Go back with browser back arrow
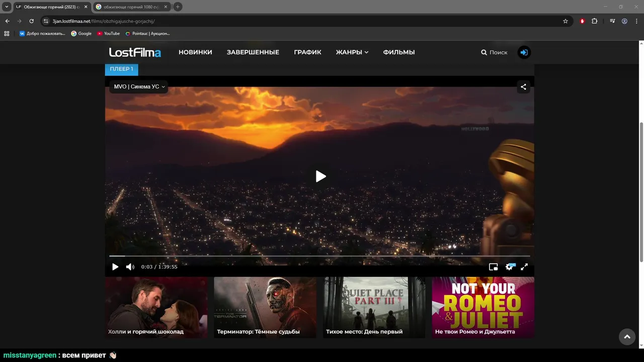644x362 pixels. (x=7, y=21)
